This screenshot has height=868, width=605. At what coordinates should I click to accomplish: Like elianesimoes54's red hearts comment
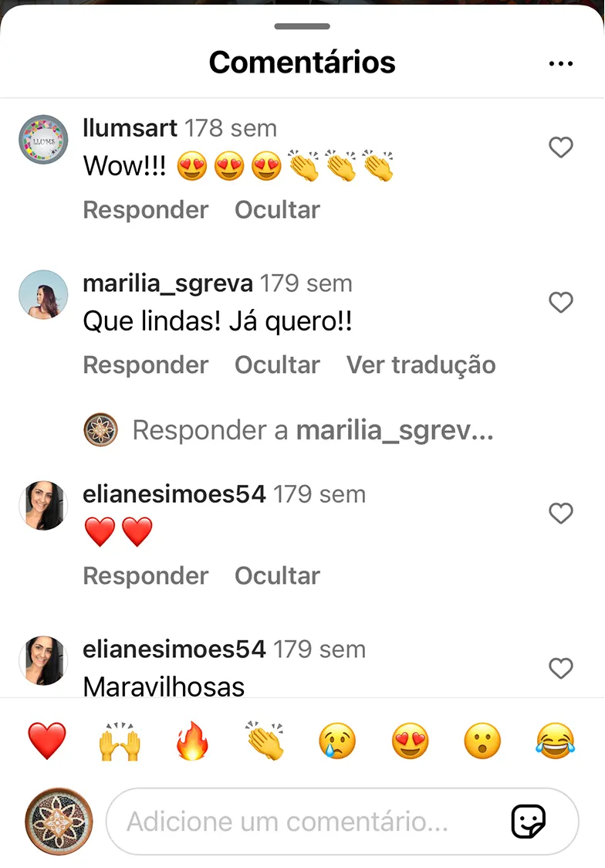pos(561,514)
